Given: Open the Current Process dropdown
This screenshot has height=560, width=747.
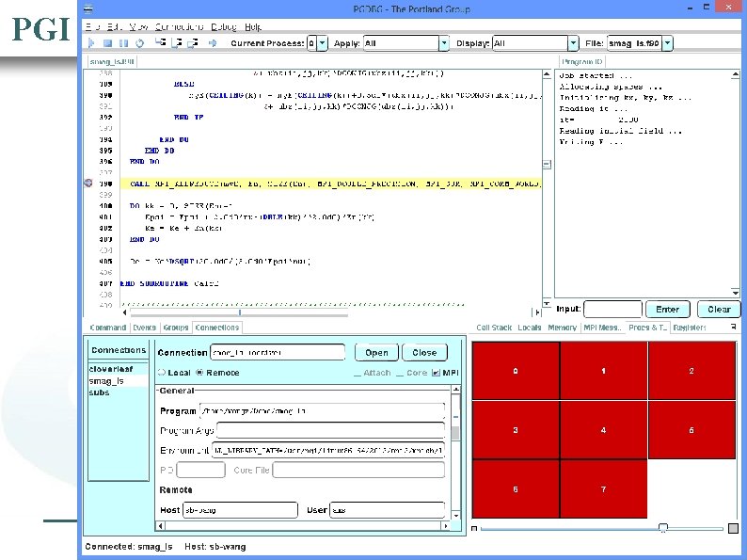Looking at the screenshot, I should click(x=323, y=43).
